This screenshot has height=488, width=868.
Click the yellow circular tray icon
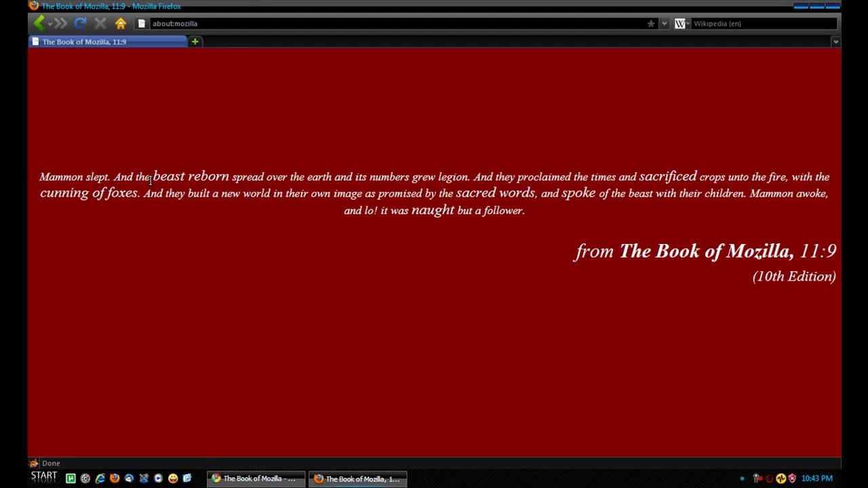pyautogui.click(x=781, y=479)
